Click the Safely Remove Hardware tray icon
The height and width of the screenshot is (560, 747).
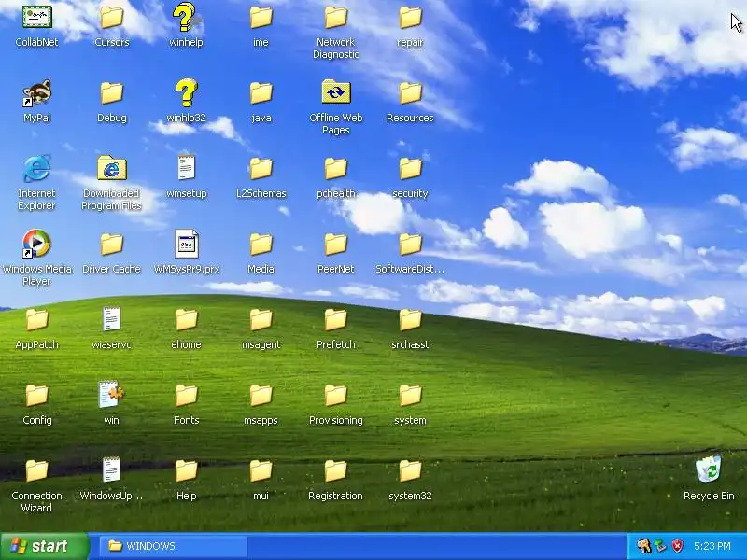pos(661,546)
